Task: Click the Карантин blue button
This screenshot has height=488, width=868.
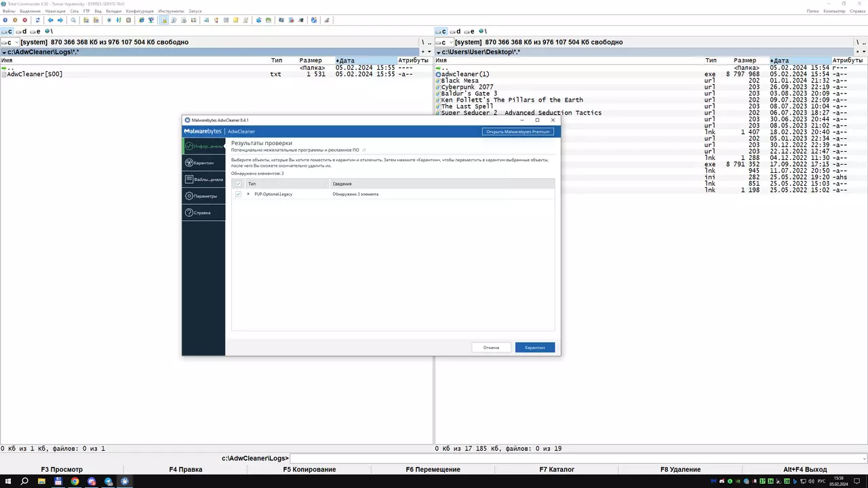Action: (535, 347)
